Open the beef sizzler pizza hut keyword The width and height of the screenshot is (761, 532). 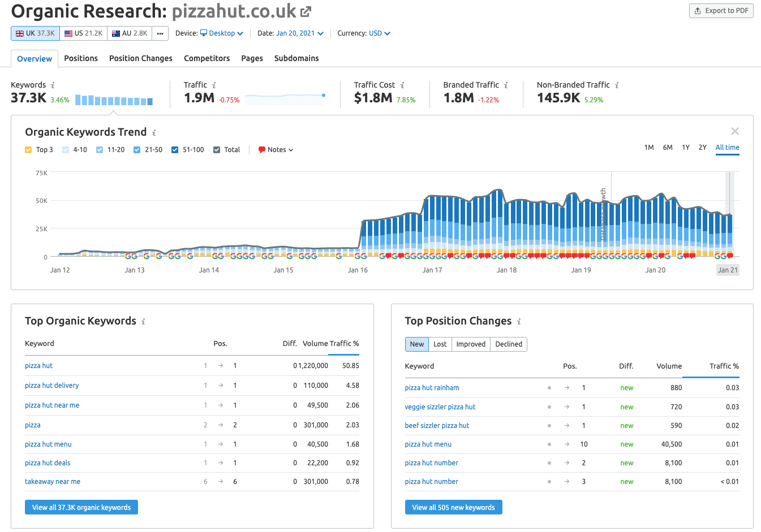(x=437, y=426)
